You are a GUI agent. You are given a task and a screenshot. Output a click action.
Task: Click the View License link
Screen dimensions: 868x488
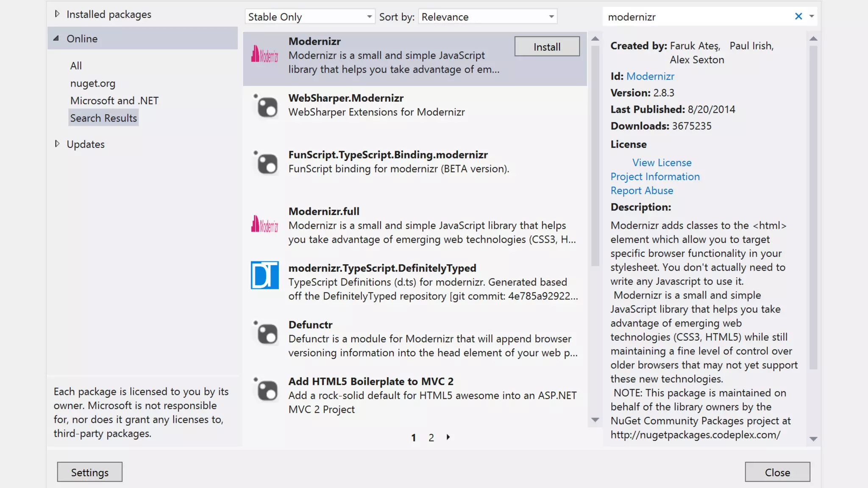coord(662,163)
